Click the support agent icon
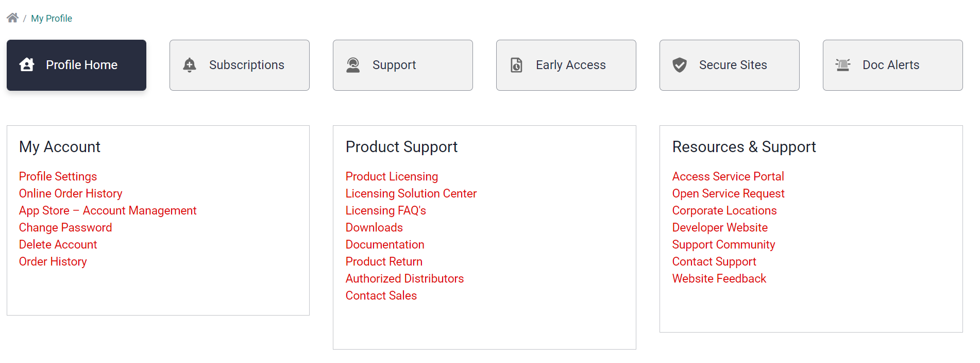 click(353, 65)
